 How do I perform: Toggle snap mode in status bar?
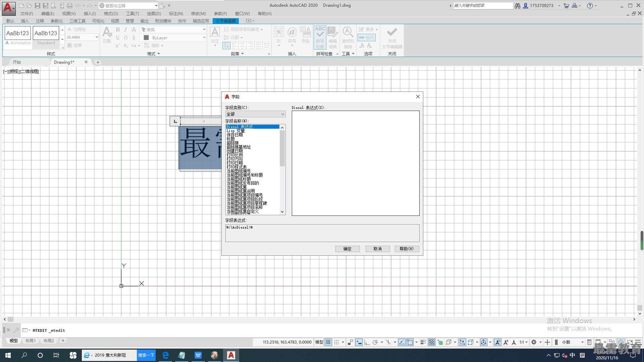(x=336, y=342)
